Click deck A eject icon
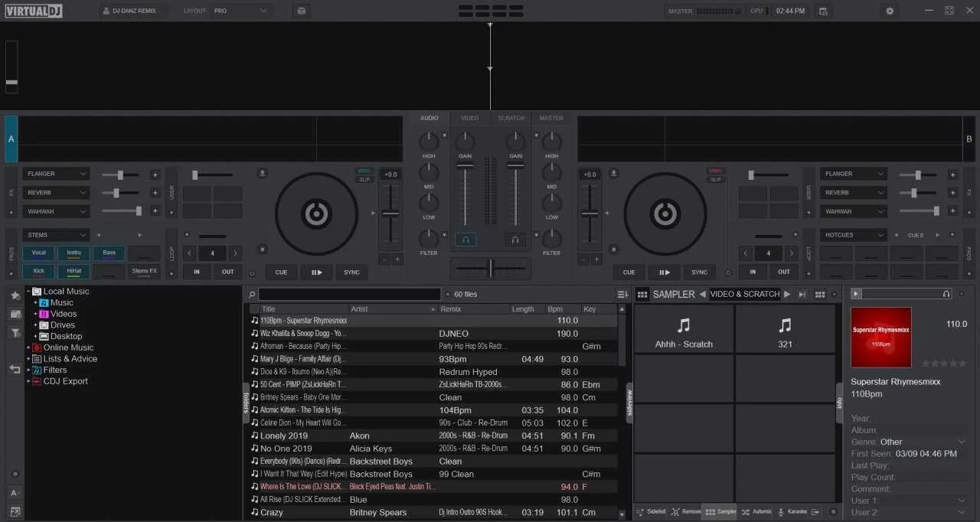The image size is (980, 522). point(263,173)
